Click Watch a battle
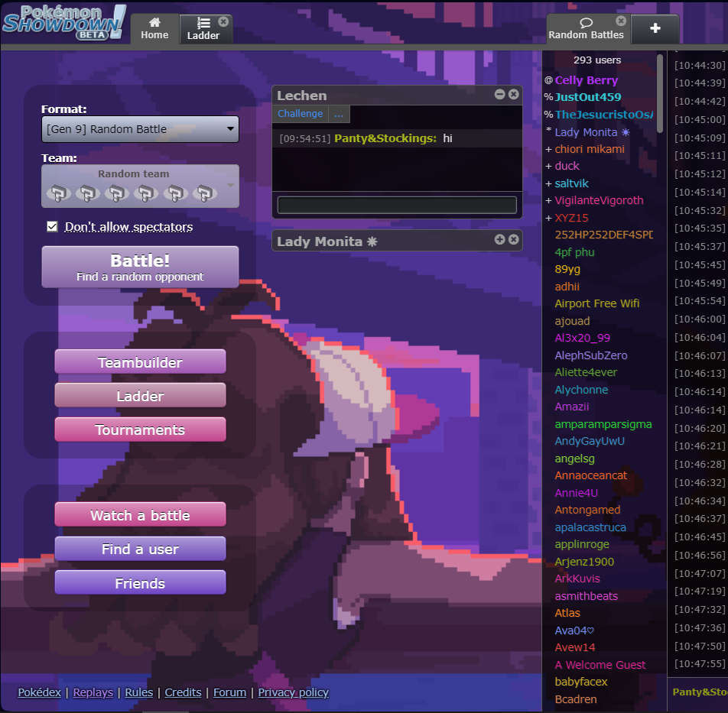Image resolution: width=728 pixels, height=713 pixels. click(140, 515)
